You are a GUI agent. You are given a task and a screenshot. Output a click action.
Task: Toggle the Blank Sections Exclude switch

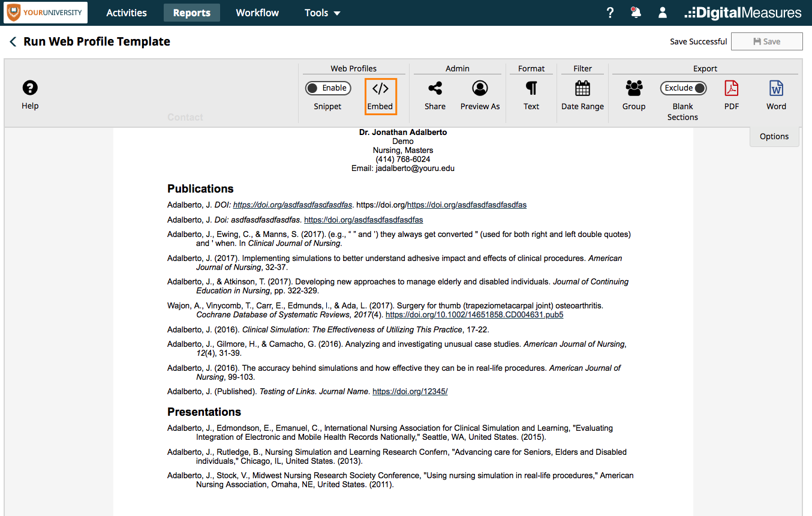683,88
